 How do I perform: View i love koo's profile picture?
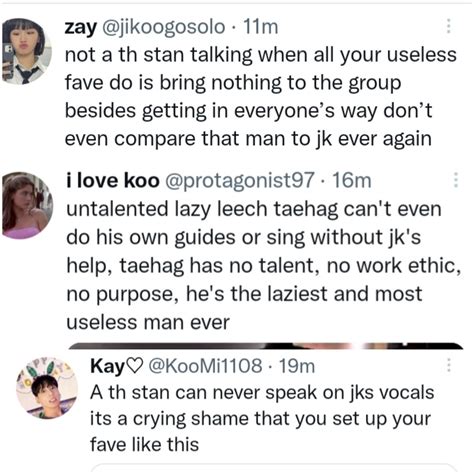point(27,205)
